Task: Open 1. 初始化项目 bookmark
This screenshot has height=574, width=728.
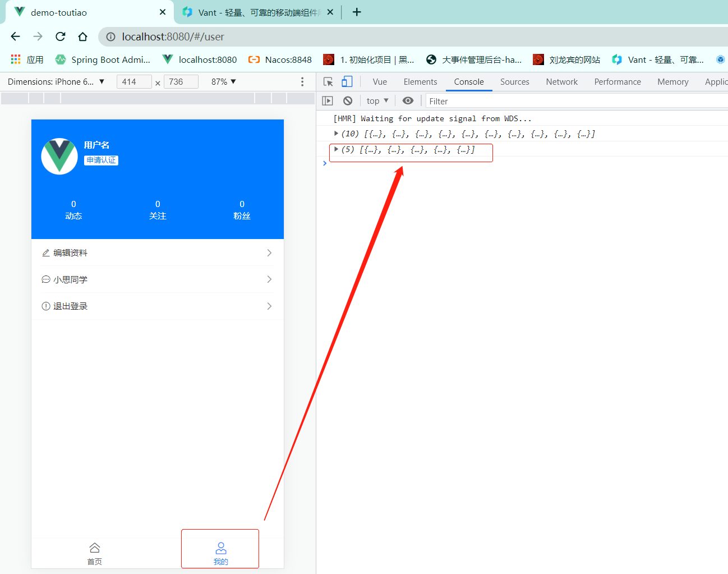Action: click(368, 59)
